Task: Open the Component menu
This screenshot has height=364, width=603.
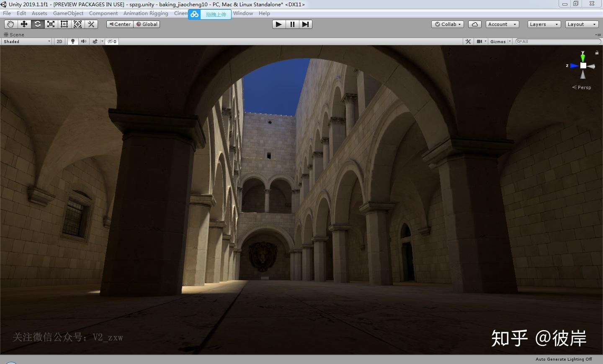Action: point(103,13)
